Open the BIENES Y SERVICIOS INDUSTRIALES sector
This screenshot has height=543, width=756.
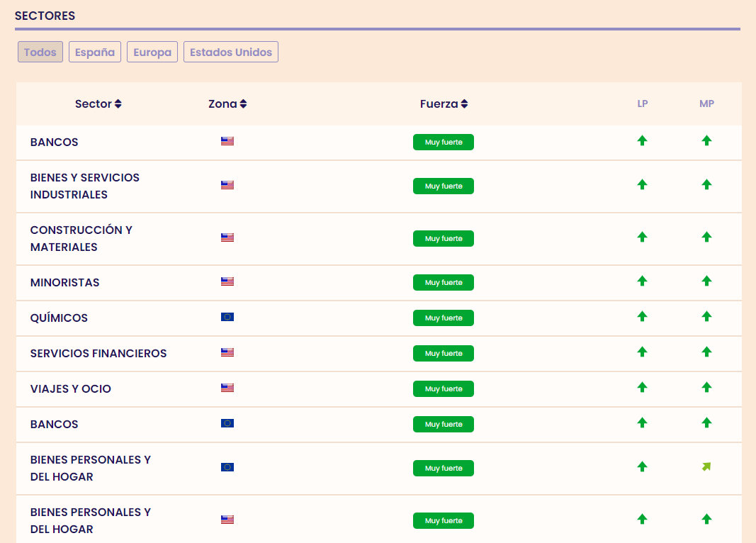85,186
